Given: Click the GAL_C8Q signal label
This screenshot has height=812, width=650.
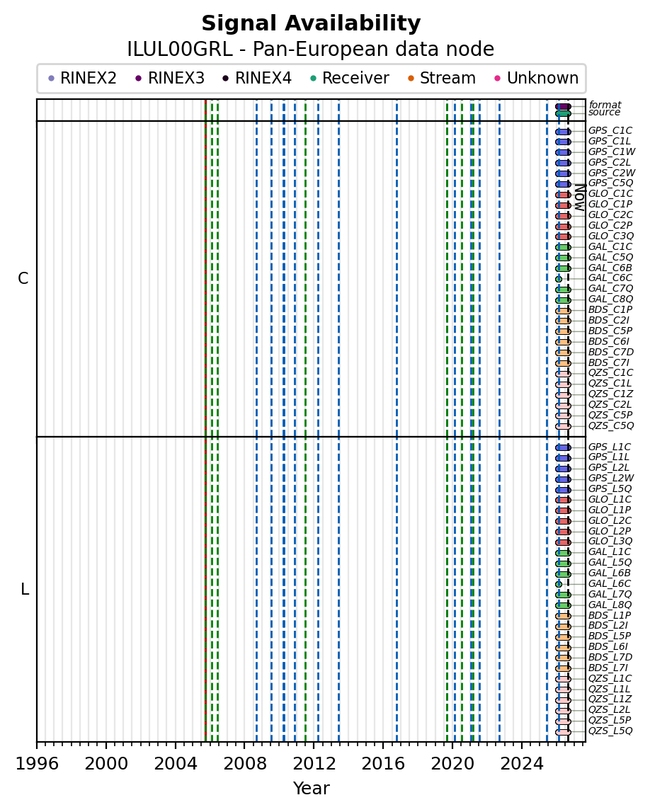Looking at the screenshot, I should [x=610, y=299].
